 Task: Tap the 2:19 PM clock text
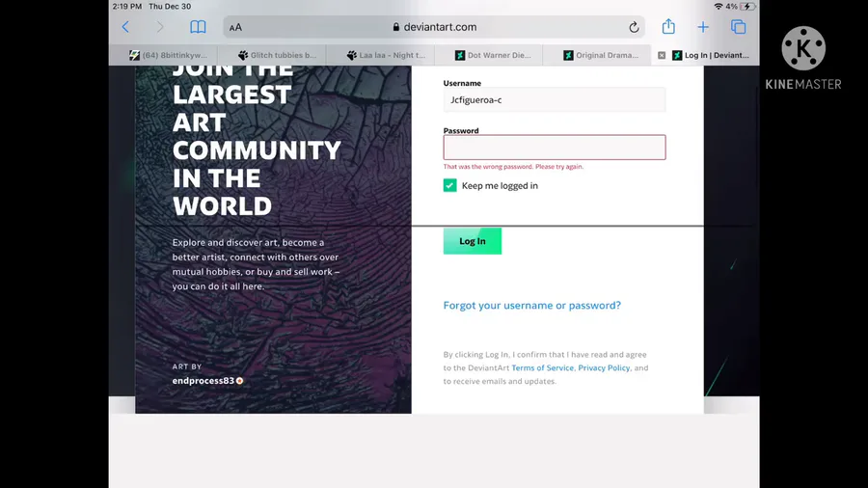(x=127, y=7)
